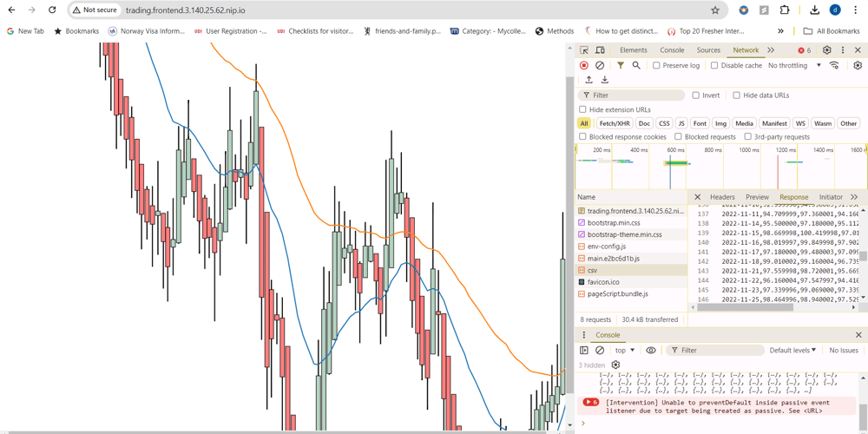Create live expression with eye icon
The height and width of the screenshot is (434, 868).
click(x=651, y=351)
